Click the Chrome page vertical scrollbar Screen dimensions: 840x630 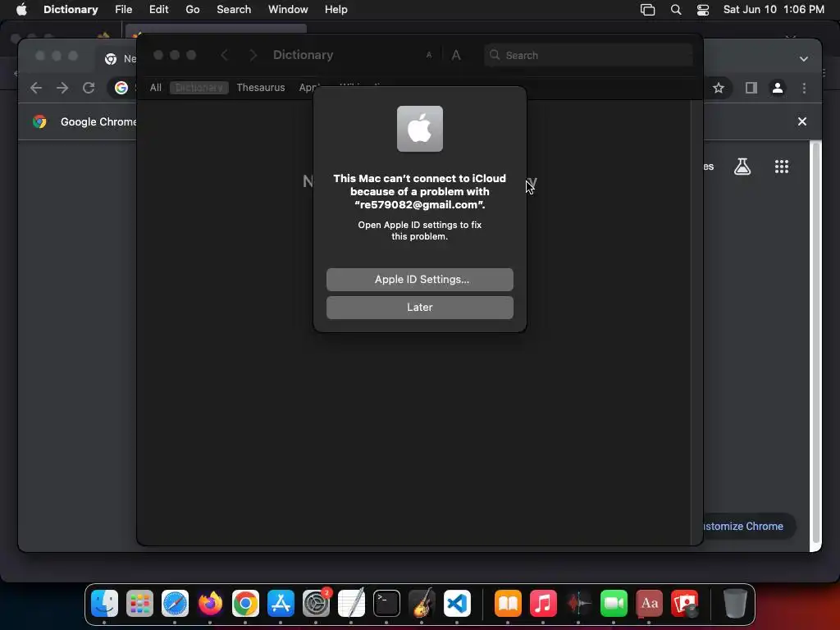pyautogui.click(x=816, y=343)
